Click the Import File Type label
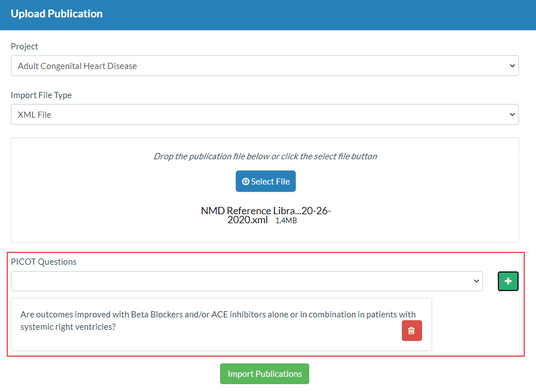The height and width of the screenshot is (392, 536). tap(42, 95)
